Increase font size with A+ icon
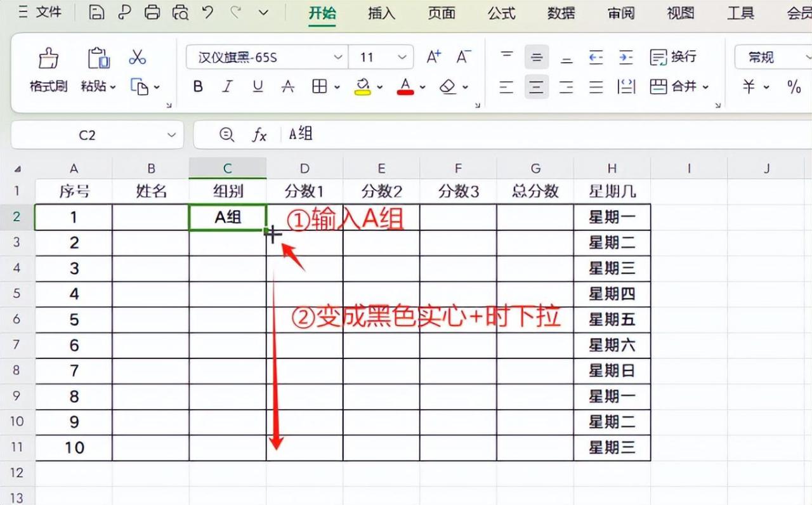 (434, 57)
